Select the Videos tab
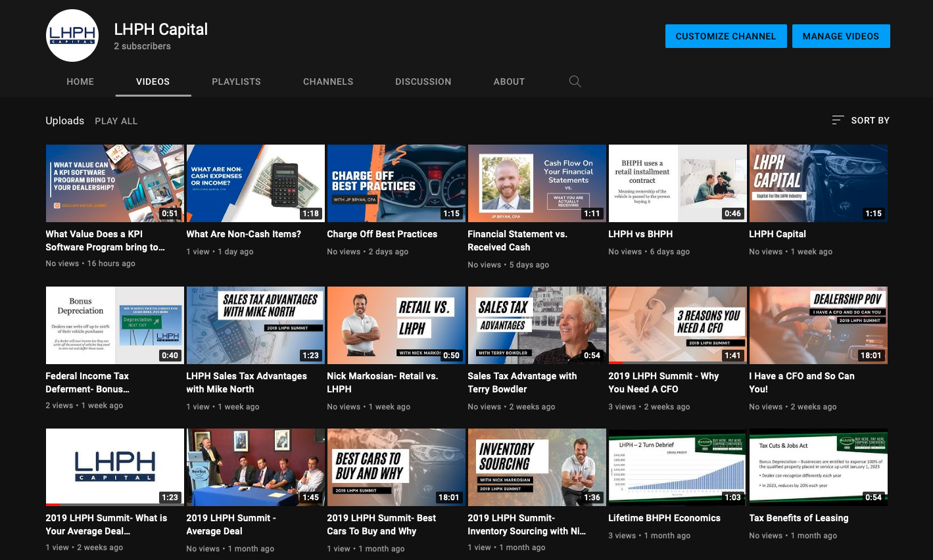933x560 pixels. pos(153,82)
